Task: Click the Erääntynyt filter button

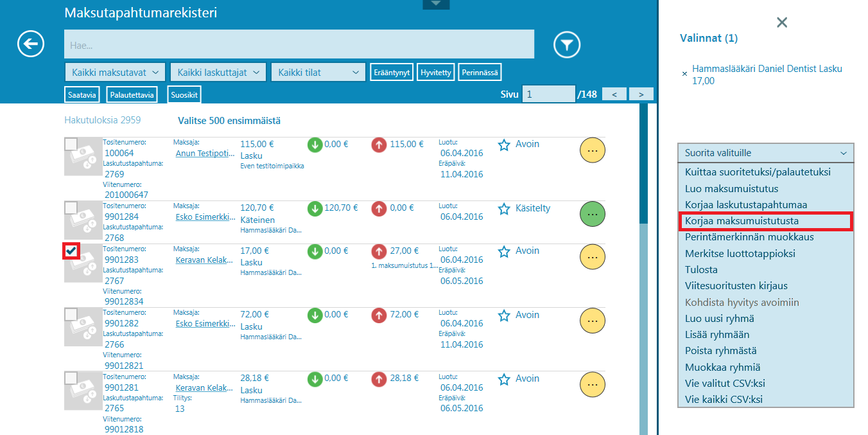Action: click(x=392, y=73)
